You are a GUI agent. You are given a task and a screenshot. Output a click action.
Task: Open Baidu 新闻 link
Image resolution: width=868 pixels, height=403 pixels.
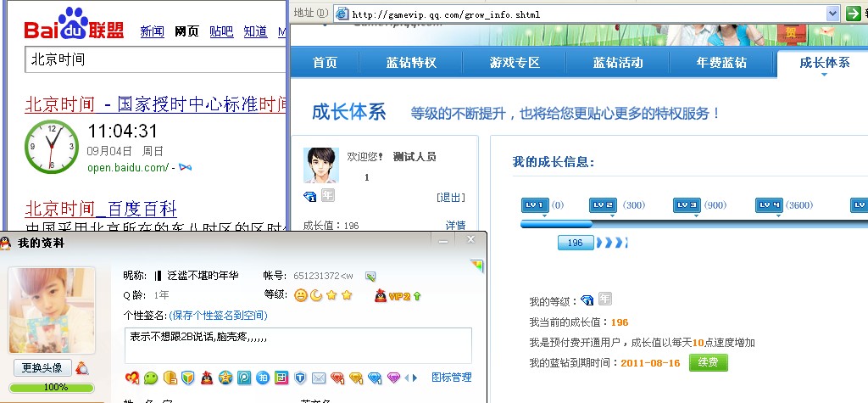point(153,31)
